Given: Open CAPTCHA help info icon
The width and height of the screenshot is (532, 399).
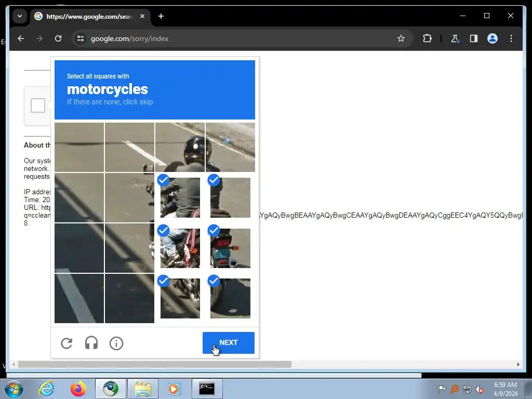Looking at the screenshot, I should tap(116, 343).
